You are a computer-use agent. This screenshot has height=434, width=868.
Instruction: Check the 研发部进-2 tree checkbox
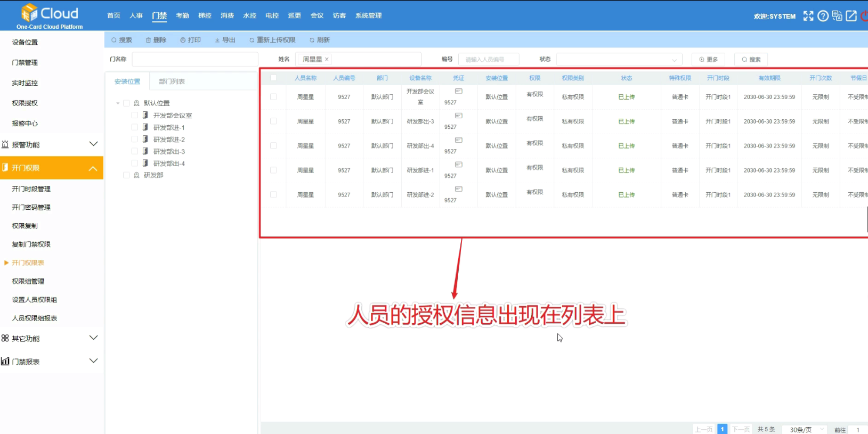tap(135, 139)
